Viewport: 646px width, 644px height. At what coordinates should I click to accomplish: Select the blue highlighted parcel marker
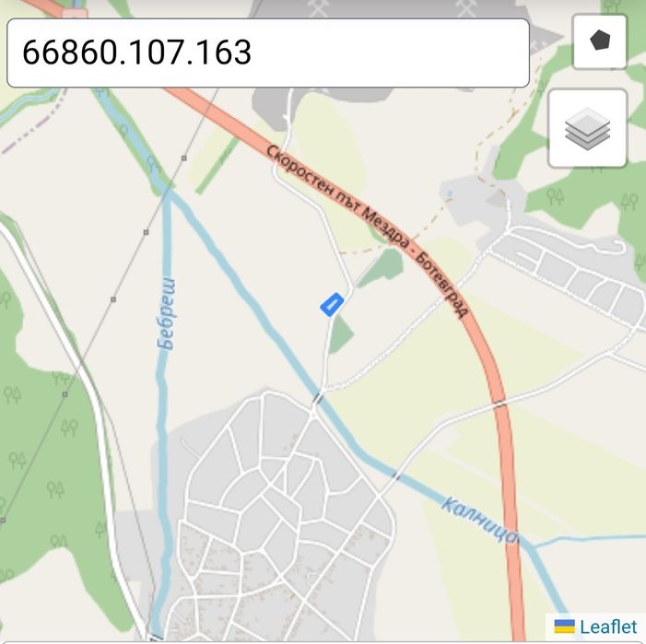(x=332, y=305)
